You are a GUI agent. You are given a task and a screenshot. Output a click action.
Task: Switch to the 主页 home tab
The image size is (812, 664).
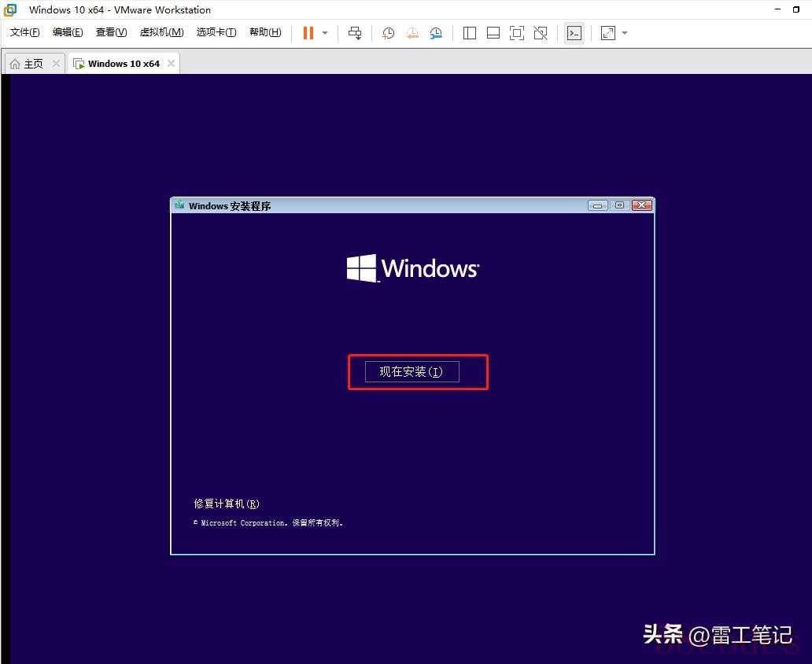(28, 64)
